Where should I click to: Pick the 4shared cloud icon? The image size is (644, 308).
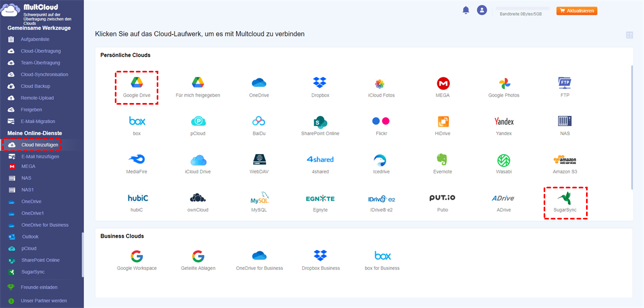pos(320,159)
